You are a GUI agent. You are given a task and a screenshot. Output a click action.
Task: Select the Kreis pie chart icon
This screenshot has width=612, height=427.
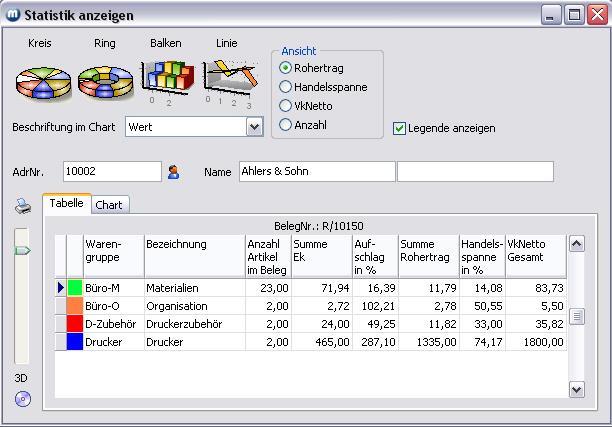click(x=43, y=84)
